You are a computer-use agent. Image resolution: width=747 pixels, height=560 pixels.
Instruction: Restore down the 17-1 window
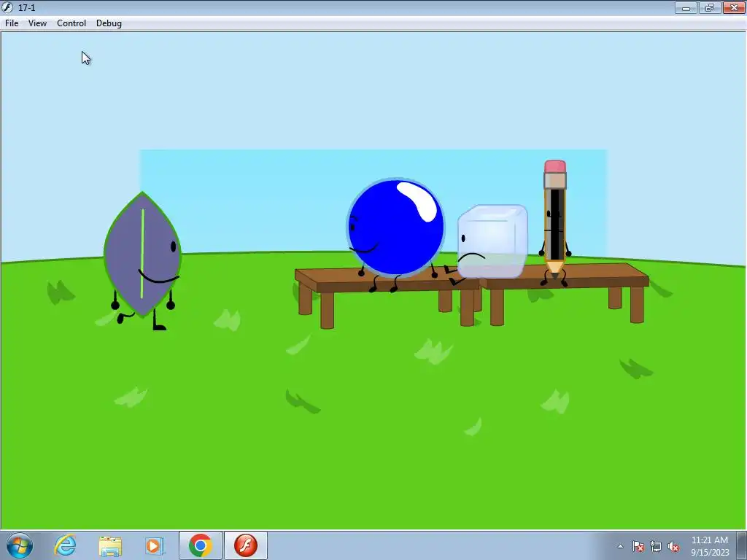pos(710,7)
